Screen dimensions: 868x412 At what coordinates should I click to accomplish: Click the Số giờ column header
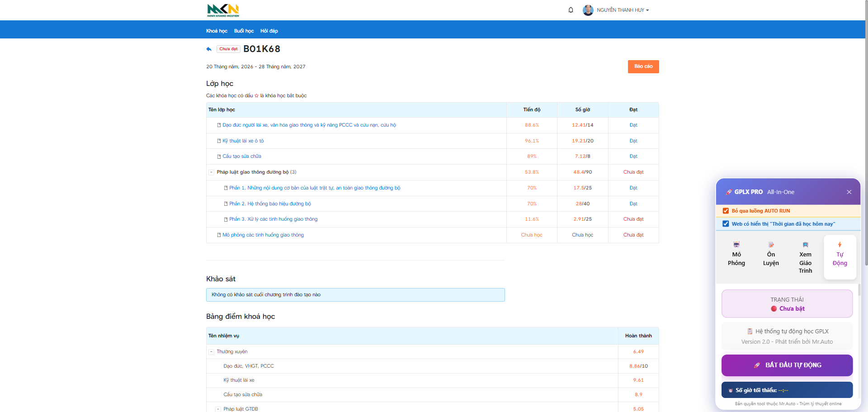pos(583,110)
